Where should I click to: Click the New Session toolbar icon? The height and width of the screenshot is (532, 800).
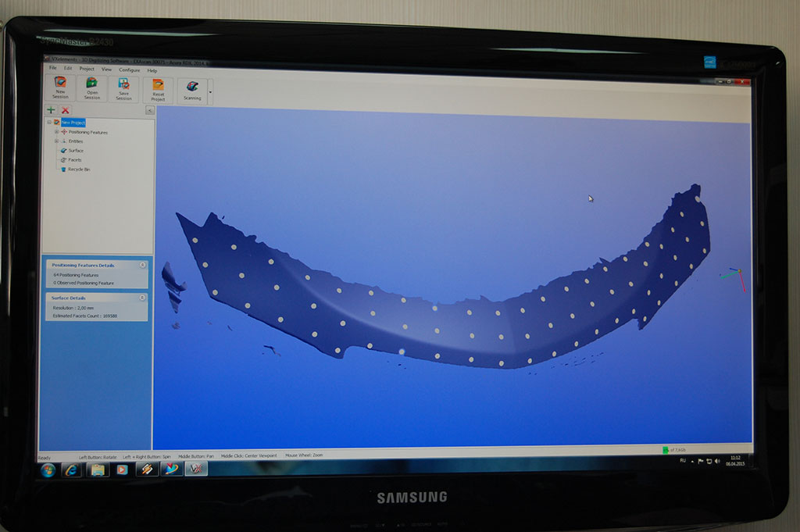click(x=60, y=83)
